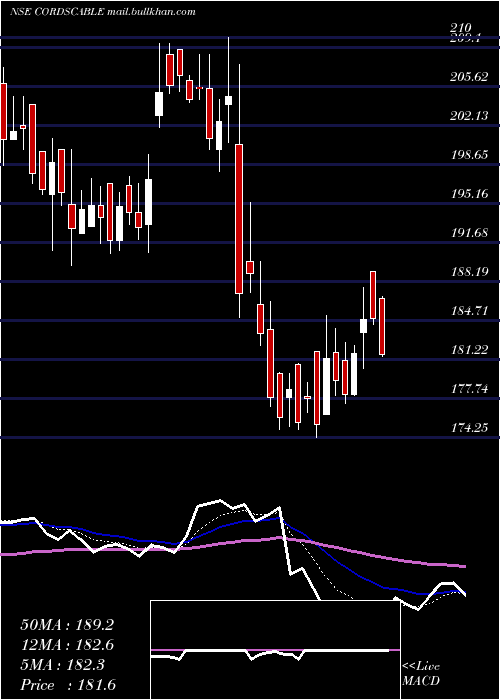The image size is (500, 700).
Task: Select the 191.68 price level label
Action: [469, 232]
